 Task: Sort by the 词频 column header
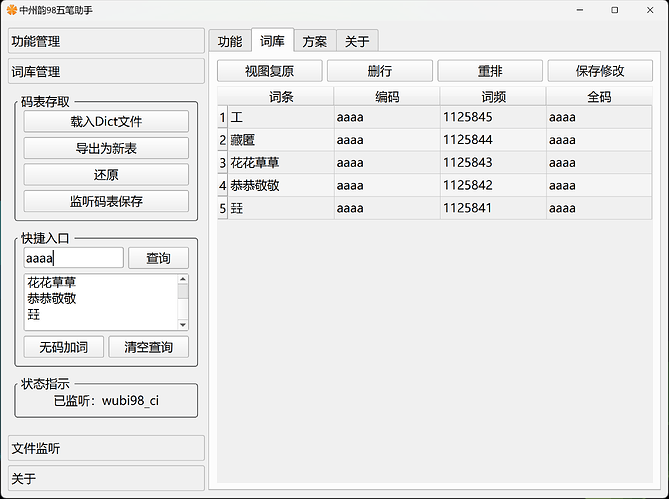493,97
